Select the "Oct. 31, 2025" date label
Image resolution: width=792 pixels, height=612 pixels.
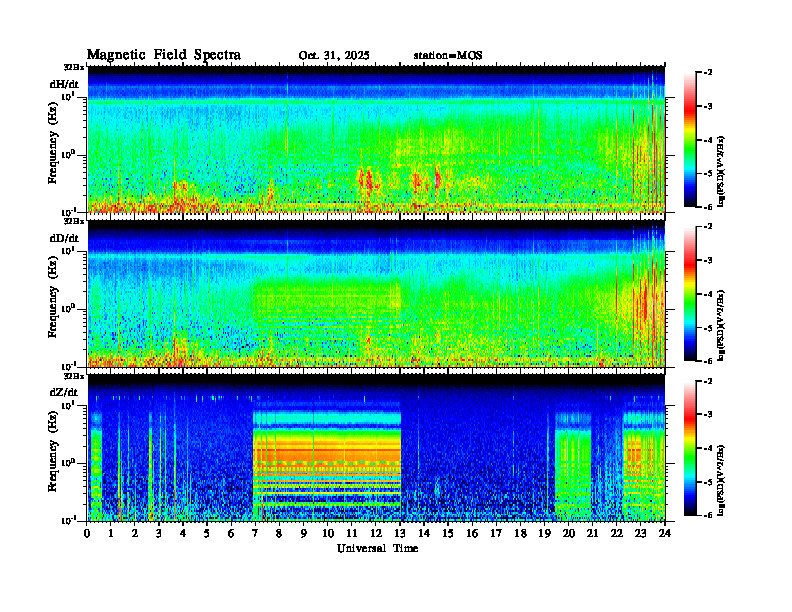point(334,56)
